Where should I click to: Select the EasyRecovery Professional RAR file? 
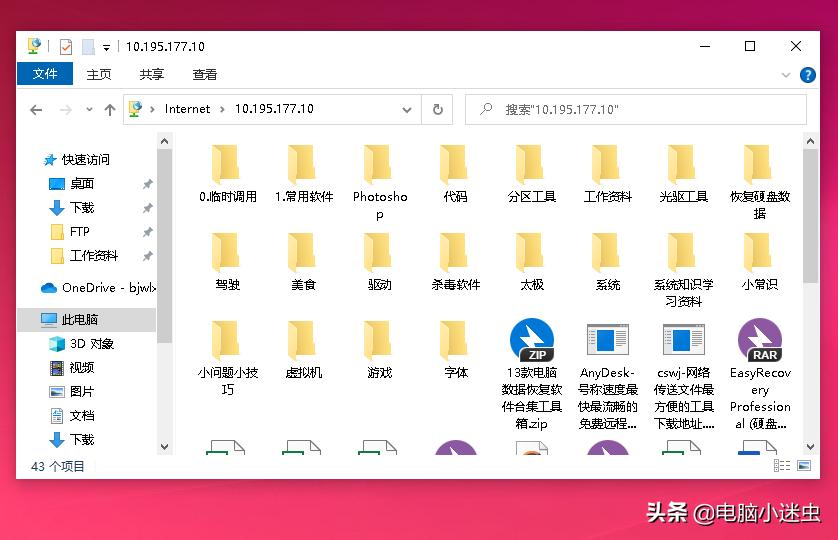coord(759,374)
